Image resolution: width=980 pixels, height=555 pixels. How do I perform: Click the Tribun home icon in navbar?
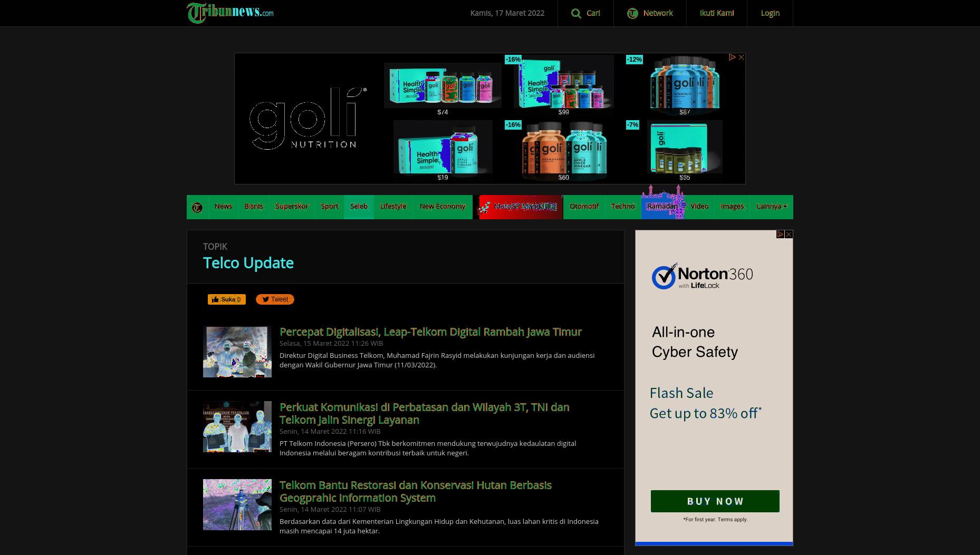click(x=197, y=207)
